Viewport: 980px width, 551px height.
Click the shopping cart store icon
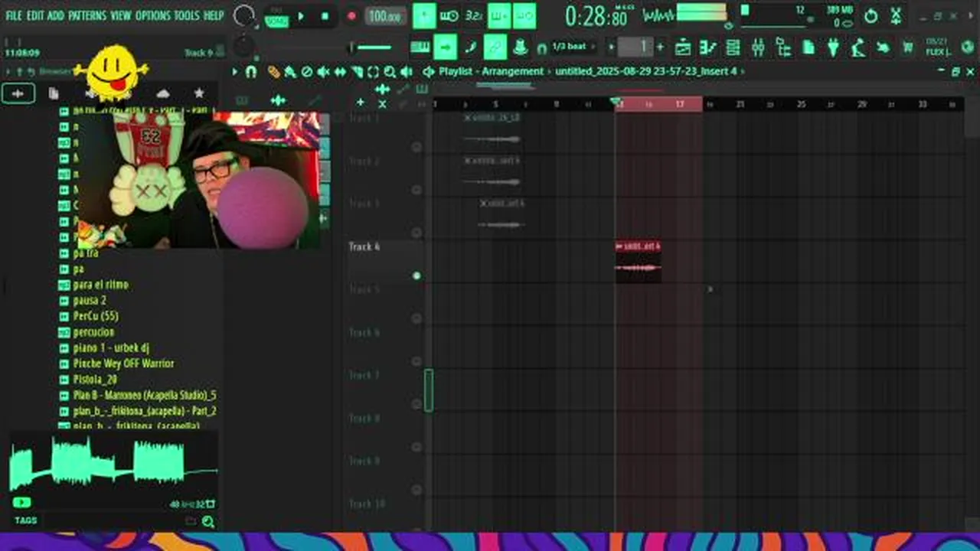[908, 47]
